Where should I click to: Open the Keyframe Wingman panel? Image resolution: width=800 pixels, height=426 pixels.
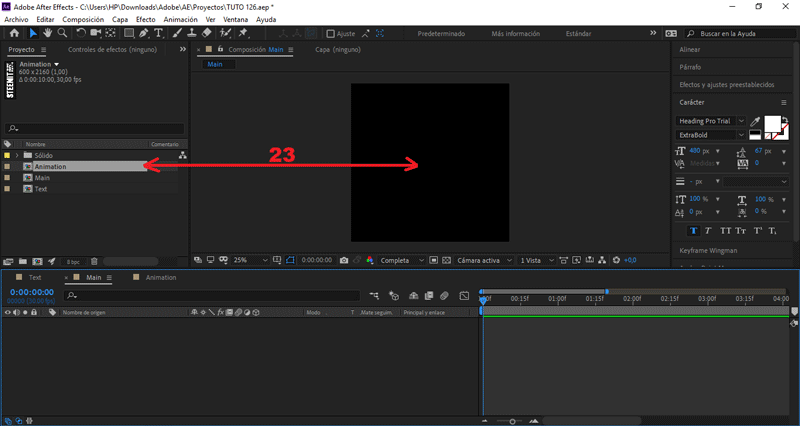(708, 250)
